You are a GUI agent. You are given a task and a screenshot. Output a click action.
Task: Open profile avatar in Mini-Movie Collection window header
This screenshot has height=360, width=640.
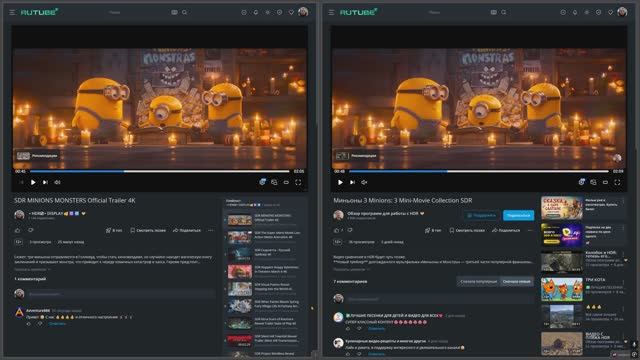[622, 12]
